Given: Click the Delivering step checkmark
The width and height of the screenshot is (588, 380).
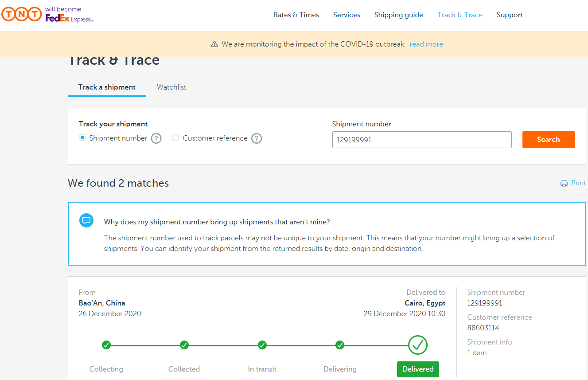Looking at the screenshot, I should pos(340,345).
